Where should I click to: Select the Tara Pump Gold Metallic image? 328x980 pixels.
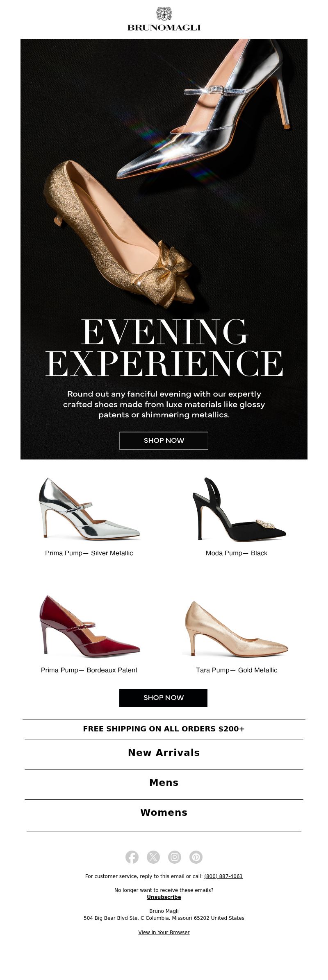[x=237, y=629]
